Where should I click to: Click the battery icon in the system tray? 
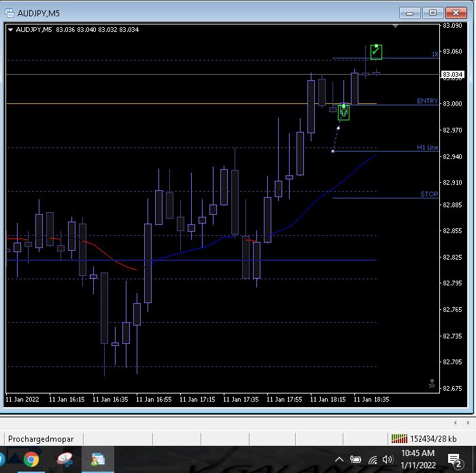click(356, 459)
